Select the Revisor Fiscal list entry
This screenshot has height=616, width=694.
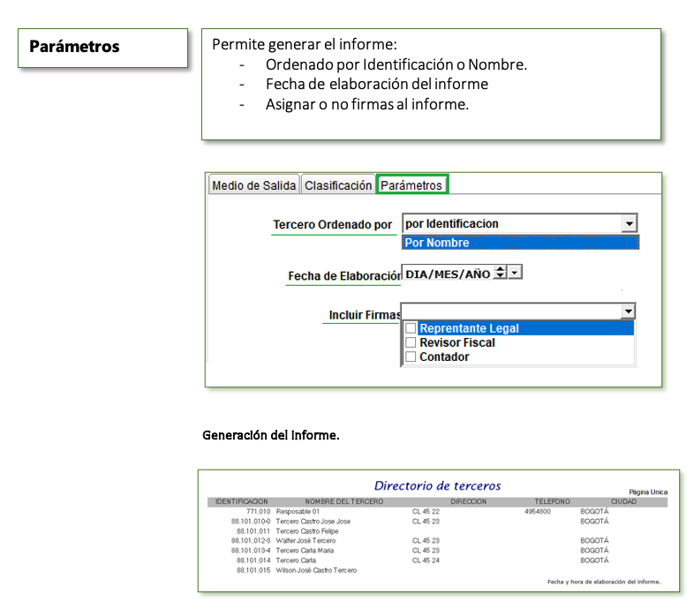(457, 342)
